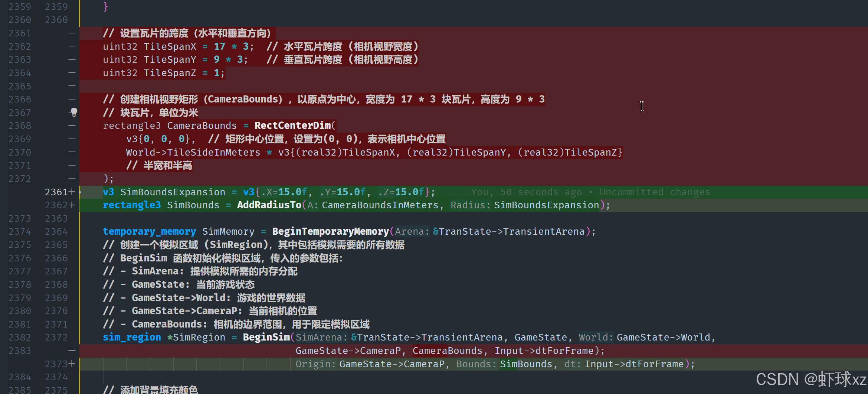Click the TileSpanY variable declaration
The image size is (868, 394).
170,59
